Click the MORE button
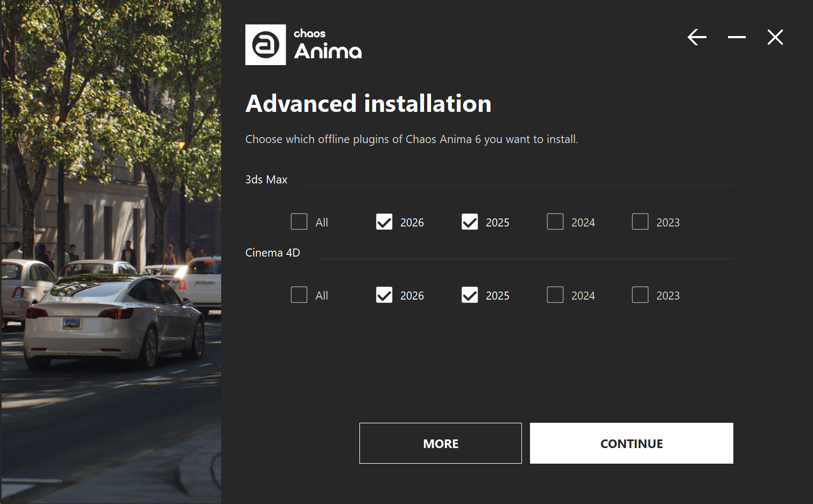The height and width of the screenshot is (504, 813). pyautogui.click(x=440, y=443)
